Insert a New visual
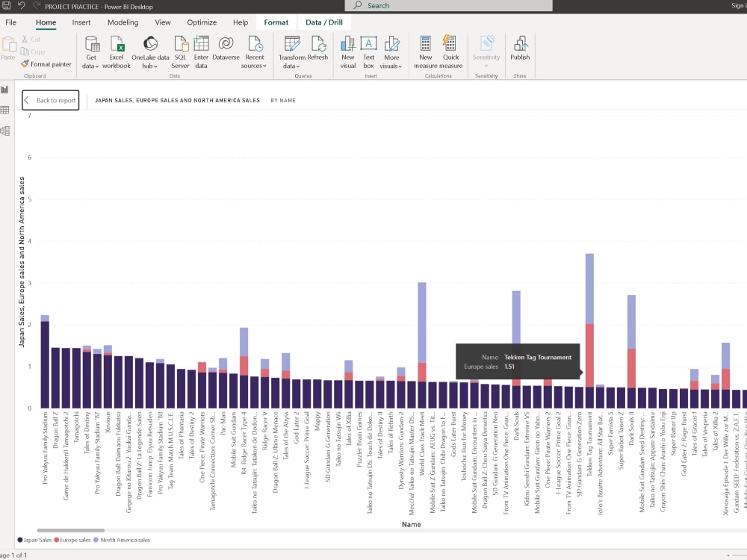 pyautogui.click(x=348, y=51)
